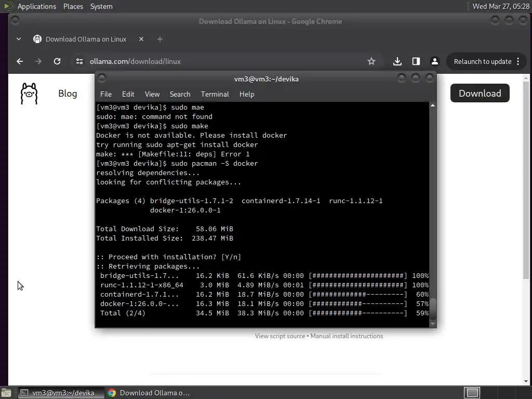Open Chrome three-dot menu

pyautogui.click(x=518, y=61)
